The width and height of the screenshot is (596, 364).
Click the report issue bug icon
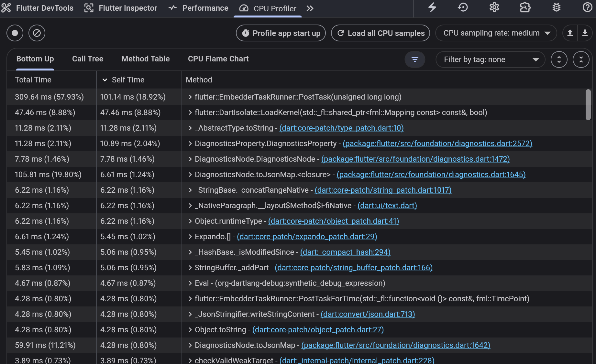[x=556, y=7]
